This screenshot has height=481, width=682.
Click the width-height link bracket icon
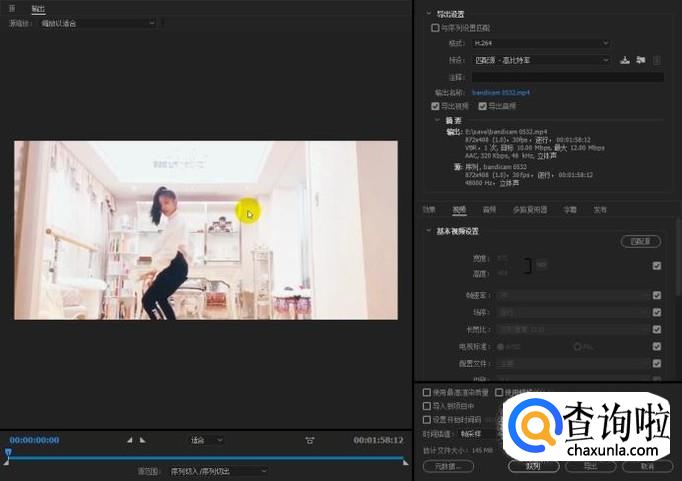527,264
